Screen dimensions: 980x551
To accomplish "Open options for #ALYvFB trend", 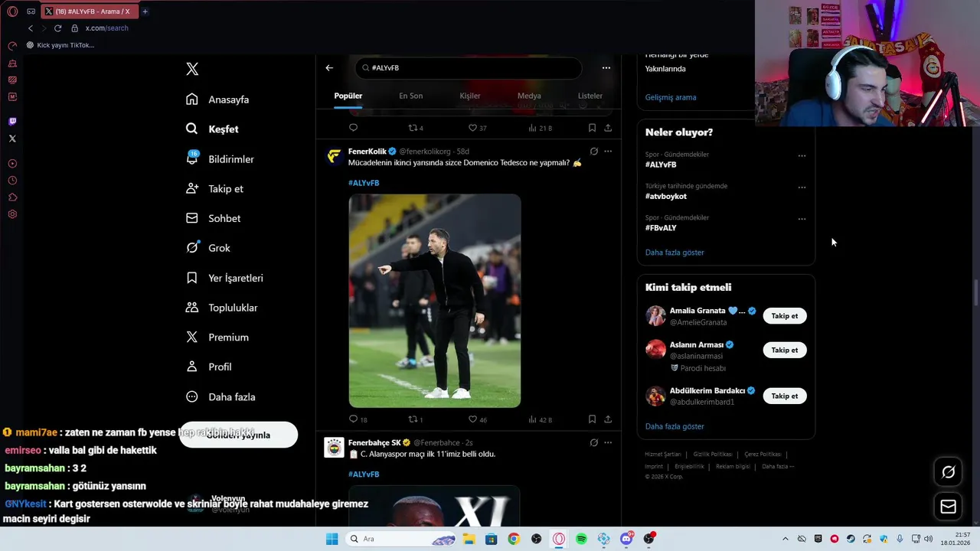I will [802, 156].
